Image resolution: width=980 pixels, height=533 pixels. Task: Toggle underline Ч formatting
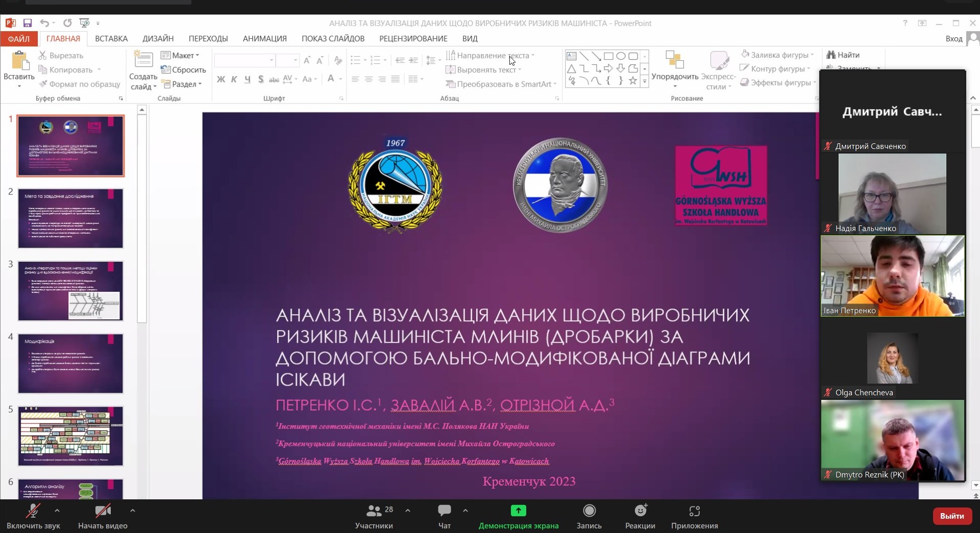coord(248,79)
